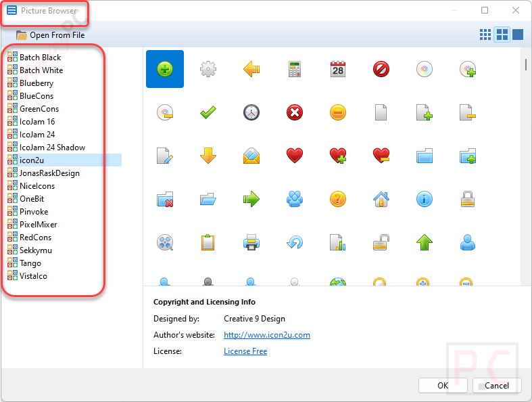The height and width of the screenshot is (402, 532).
Task: Pick the orange question mark icon
Action: (338, 199)
